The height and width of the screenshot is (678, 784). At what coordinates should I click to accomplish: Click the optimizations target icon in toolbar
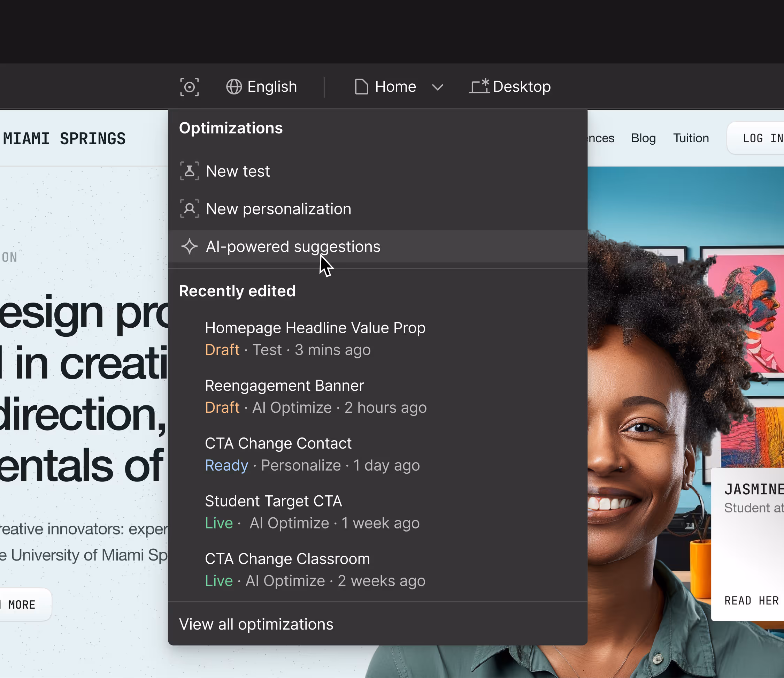[x=189, y=87]
